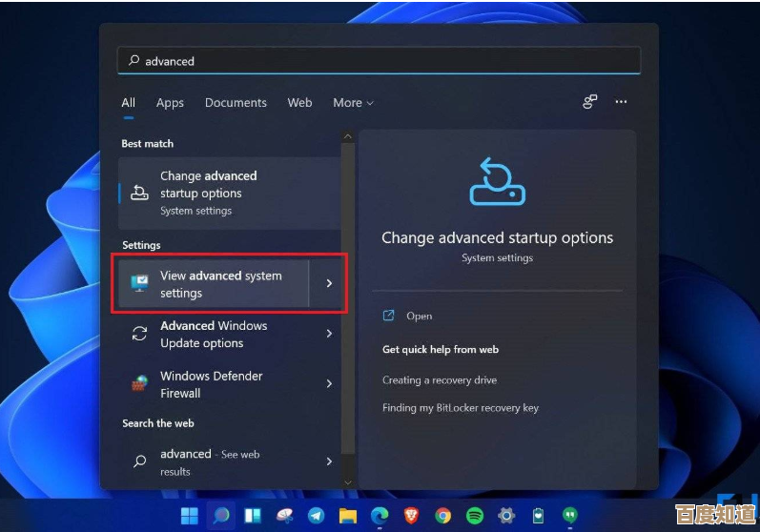Click the taskbar Search icon
This screenshot has width=760, height=532.
tap(221, 516)
